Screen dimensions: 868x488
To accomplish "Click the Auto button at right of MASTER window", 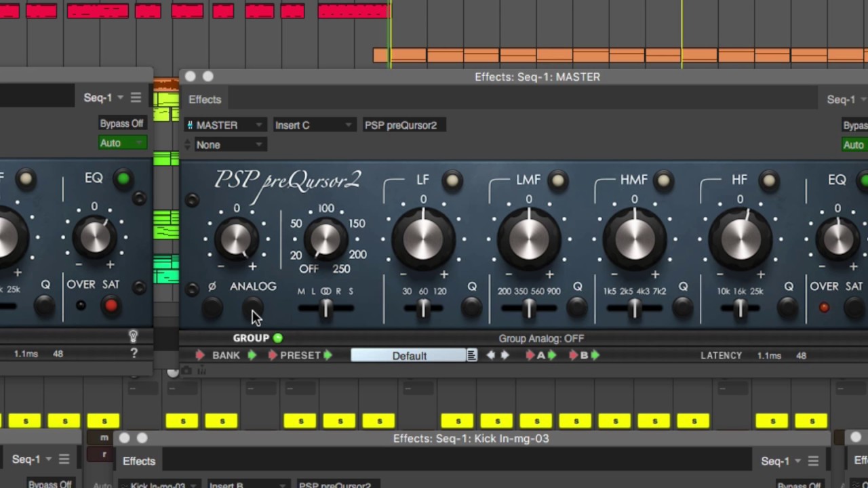I will (x=854, y=145).
